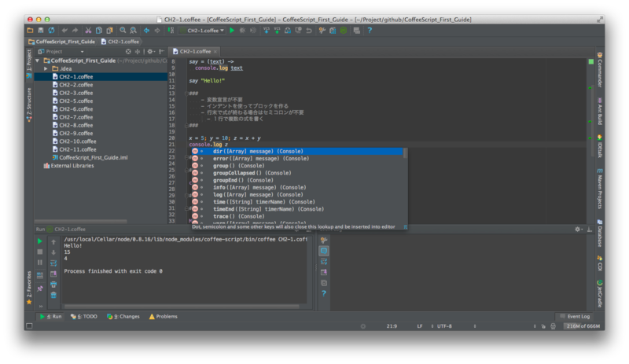Click the Paste clipboard icon
Image resolution: width=629 pixels, height=364 pixels.
tap(109, 31)
